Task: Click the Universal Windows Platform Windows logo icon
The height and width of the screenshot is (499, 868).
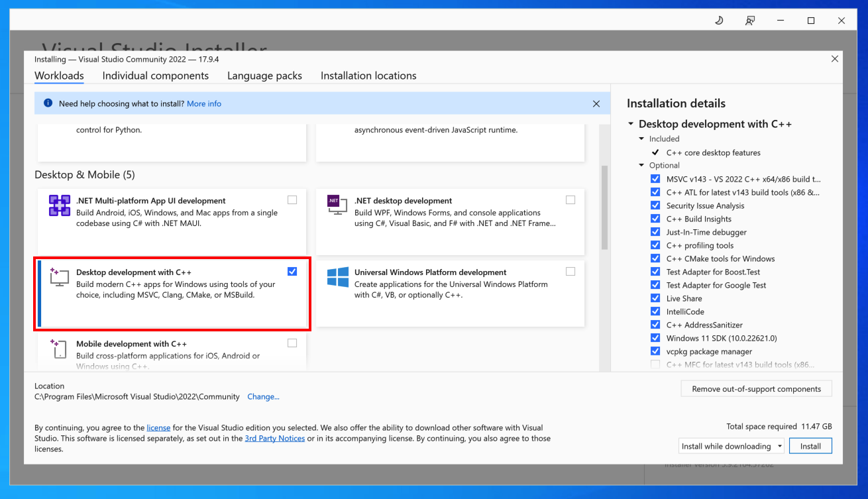Action: (338, 277)
